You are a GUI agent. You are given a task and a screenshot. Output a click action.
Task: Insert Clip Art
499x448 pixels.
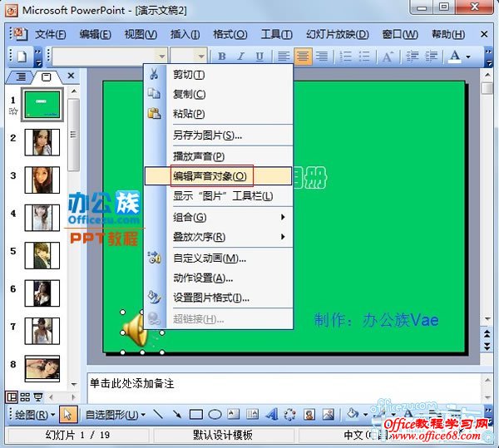(309, 415)
